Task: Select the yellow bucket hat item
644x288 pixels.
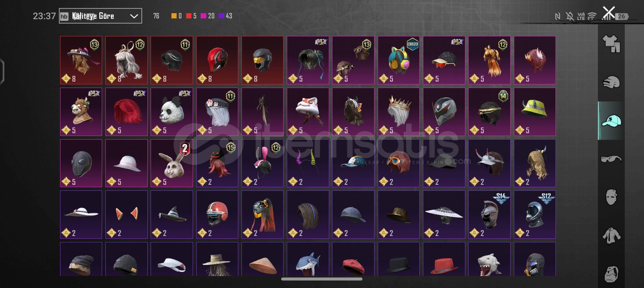Action: pos(535,112)
